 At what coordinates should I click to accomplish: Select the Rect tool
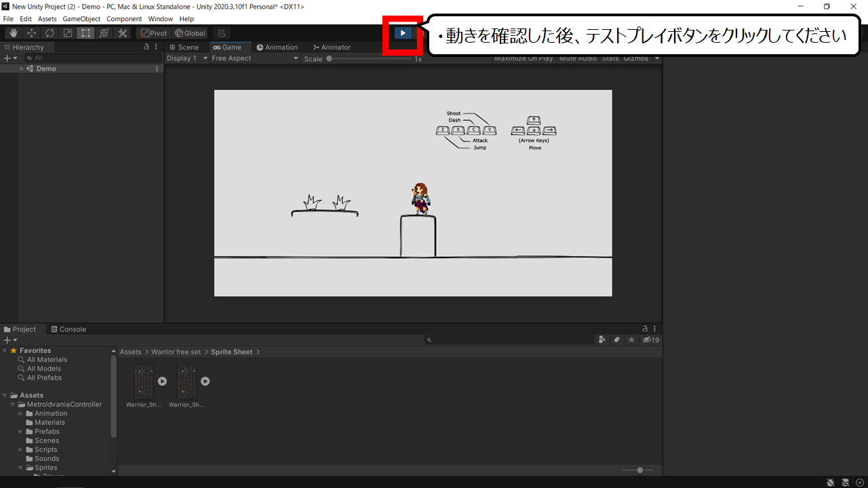click(x=85, y=33)
